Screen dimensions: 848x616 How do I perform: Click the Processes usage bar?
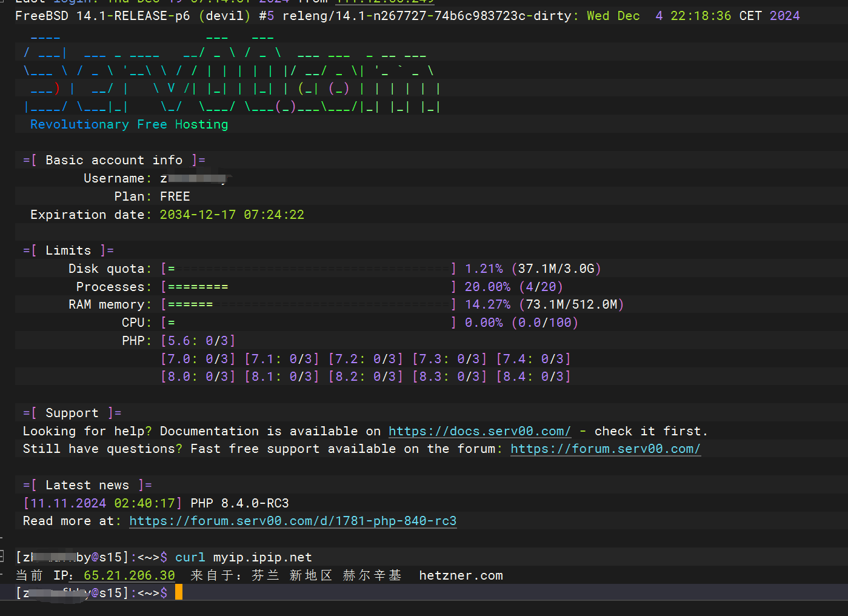pos(309,287)
